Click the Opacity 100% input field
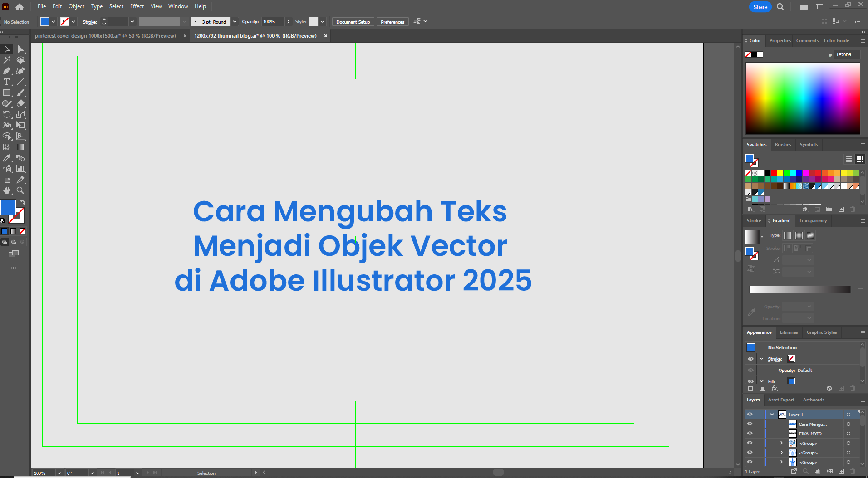Screen dimensions: 868x478 click(x=273, y=22)
